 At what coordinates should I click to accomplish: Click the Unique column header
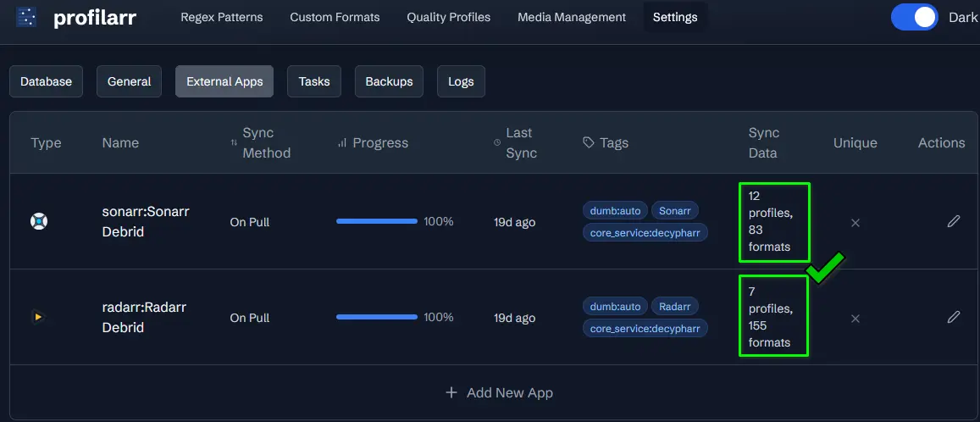[855, 142]
